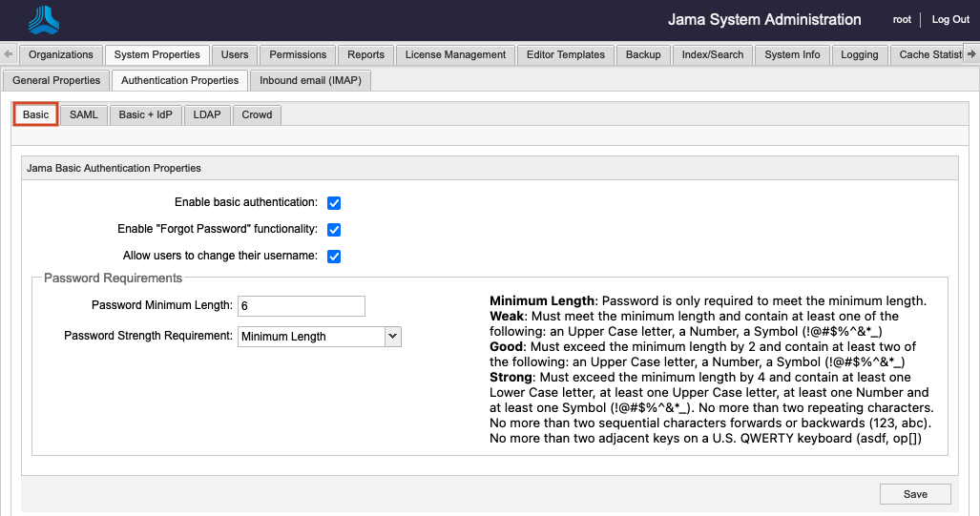Switch to the Users tab
This screenshot has width=980, height=516.
click(235, 55)
